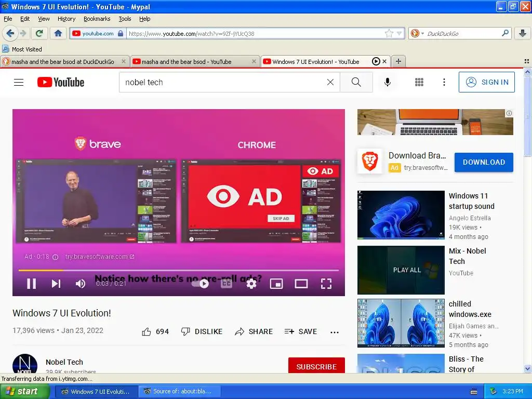Open the History menu
This screenshot has width=532, height=399.
click(66, 19)
